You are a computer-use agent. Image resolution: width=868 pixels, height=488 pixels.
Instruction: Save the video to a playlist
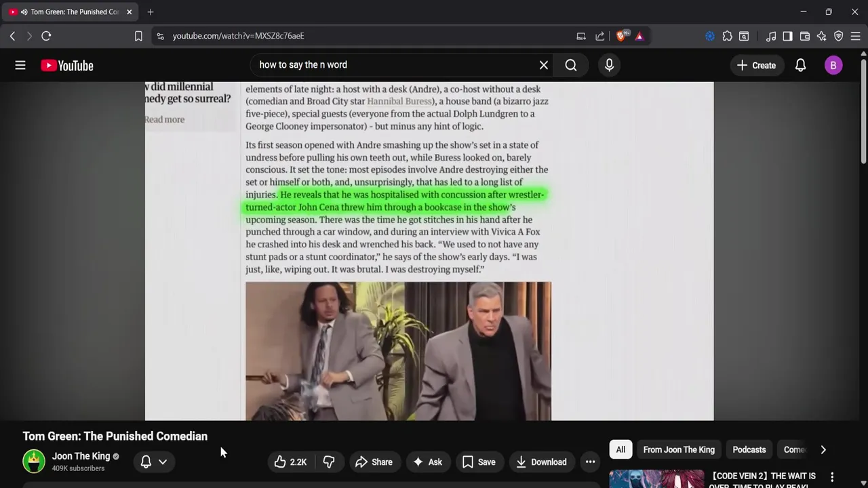(x=479, y=462)
